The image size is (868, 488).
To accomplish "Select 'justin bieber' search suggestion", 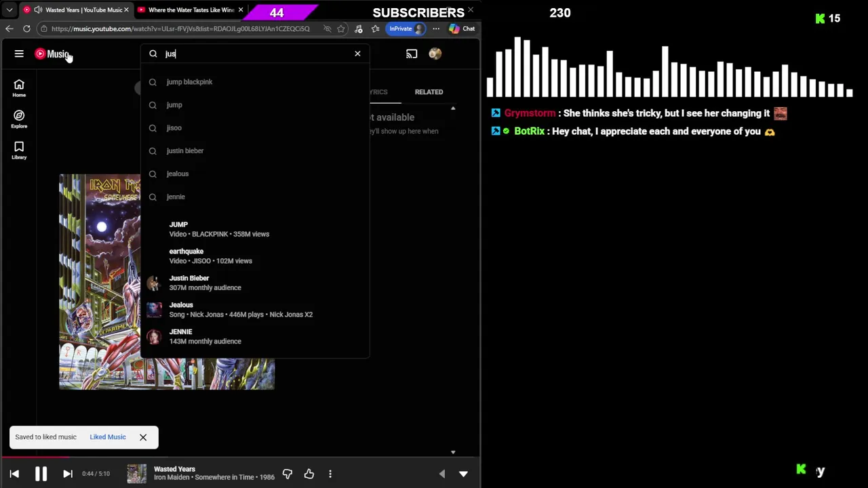I will pyautogui.click(x=255, y=151).
